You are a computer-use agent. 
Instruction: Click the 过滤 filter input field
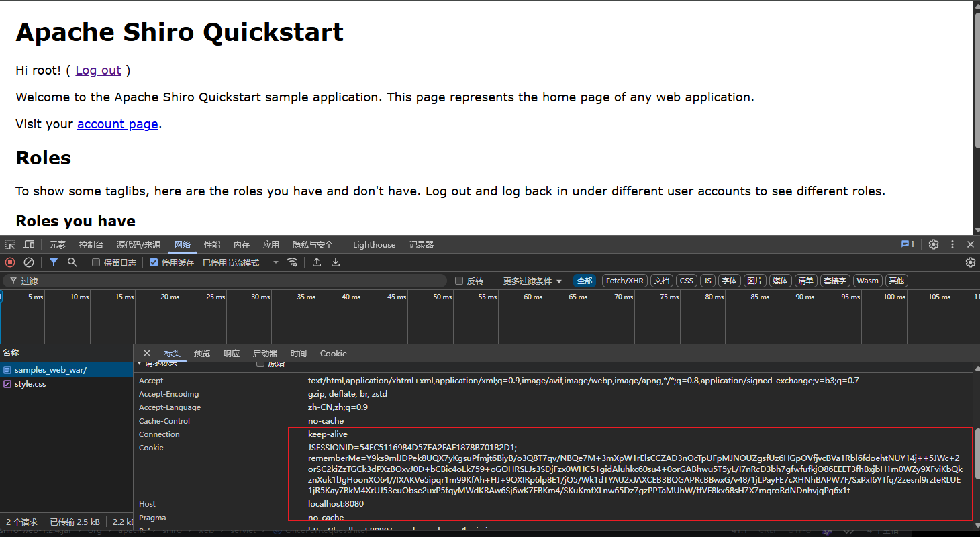click(225, 281)
